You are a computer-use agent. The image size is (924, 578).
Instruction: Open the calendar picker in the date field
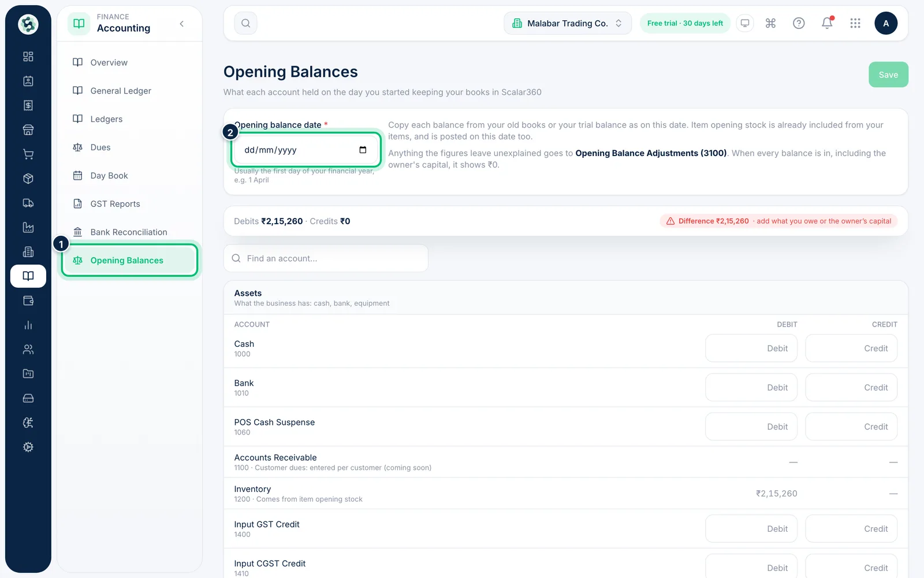[x=363, y=150]
